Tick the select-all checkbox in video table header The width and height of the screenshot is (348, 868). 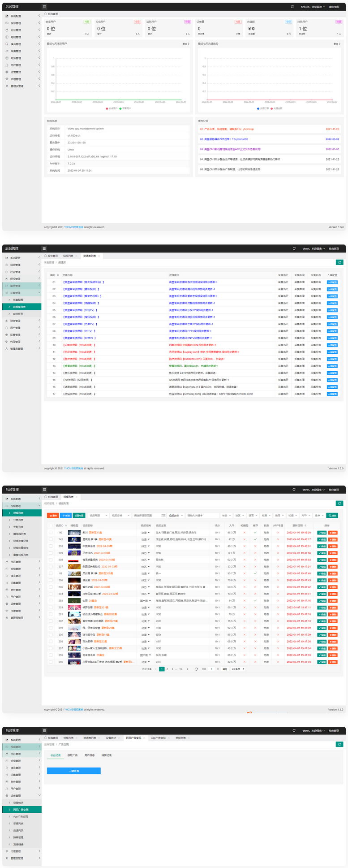click(51, 525)
